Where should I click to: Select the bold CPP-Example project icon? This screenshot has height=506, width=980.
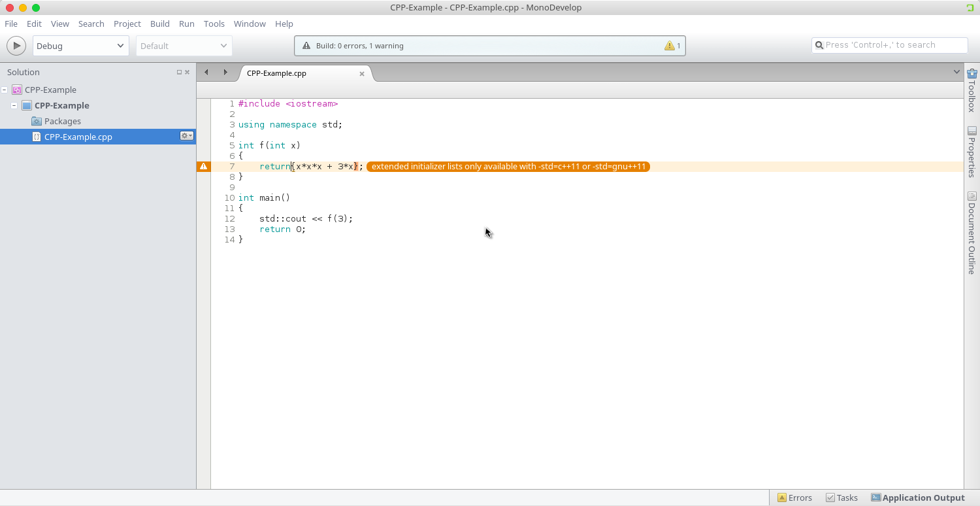pyautogui.click(x=27, y=105)
